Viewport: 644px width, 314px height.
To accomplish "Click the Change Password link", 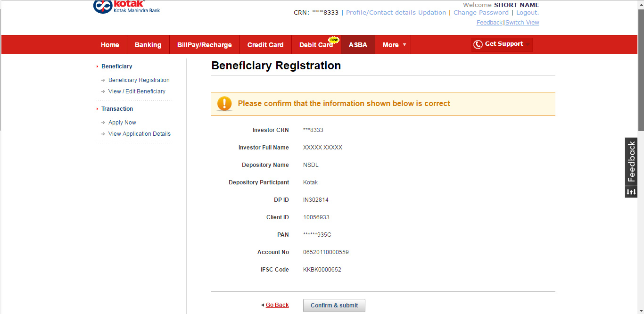I will click(x=481, y=13).
